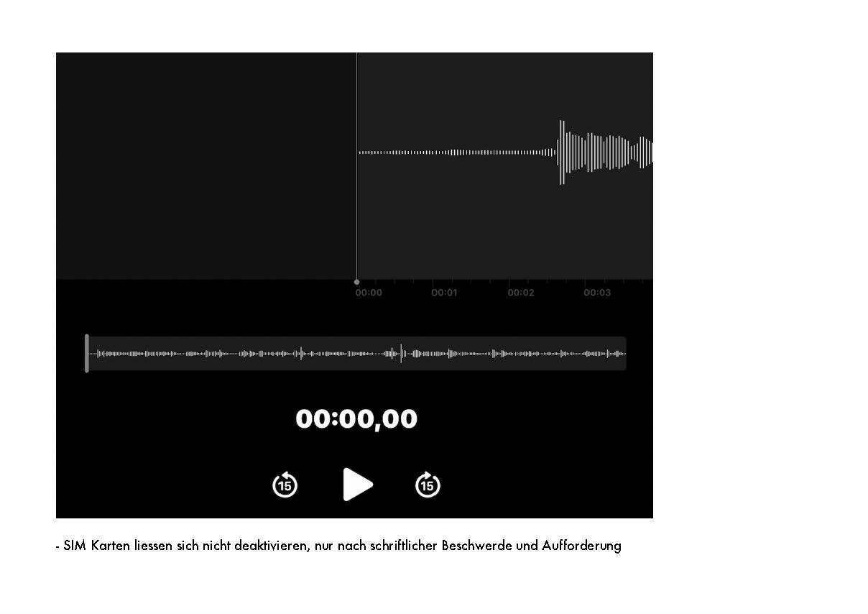This screenshot has height=614, width=868.
Task: Click the 00:01 timeline ruler mark
Action: [444, 293]
